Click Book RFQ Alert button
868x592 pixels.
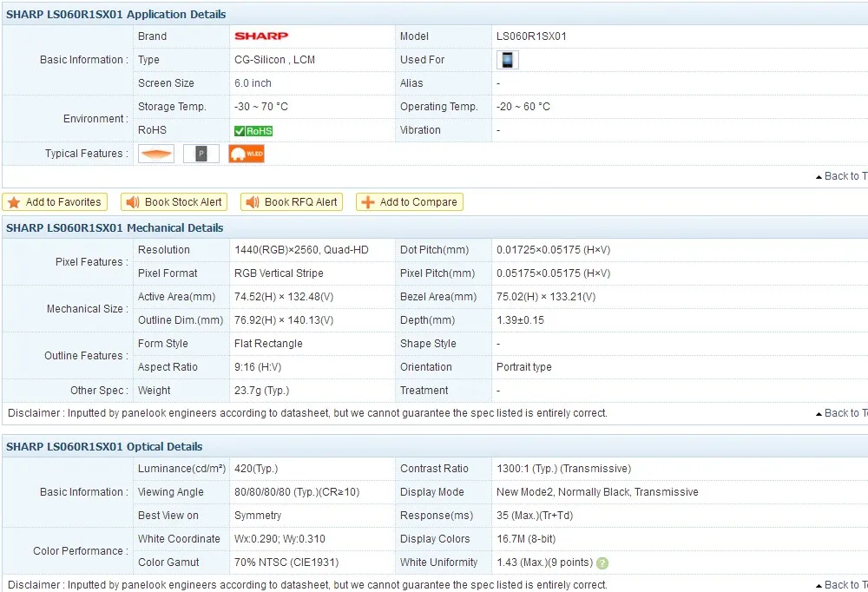[x=292, y=202]
